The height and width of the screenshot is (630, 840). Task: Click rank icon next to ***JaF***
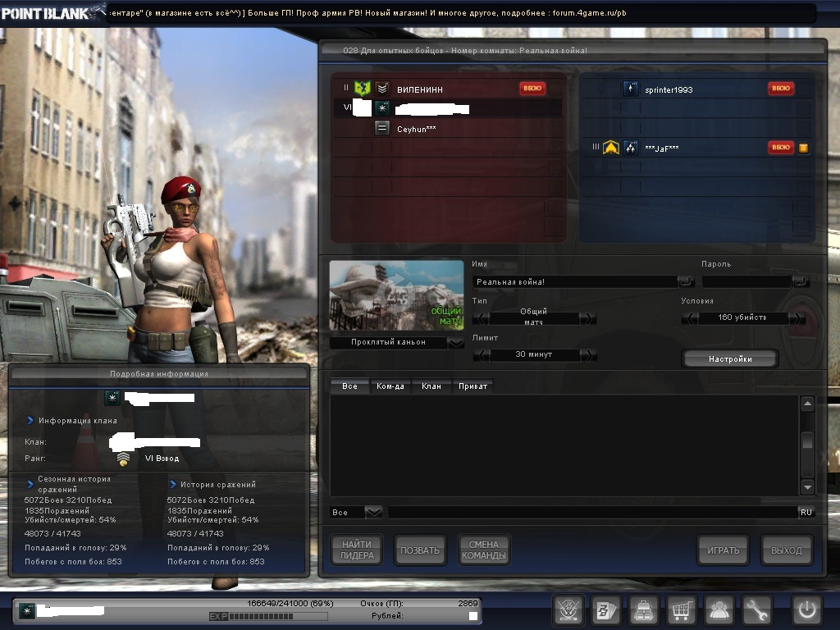point(631,148)
